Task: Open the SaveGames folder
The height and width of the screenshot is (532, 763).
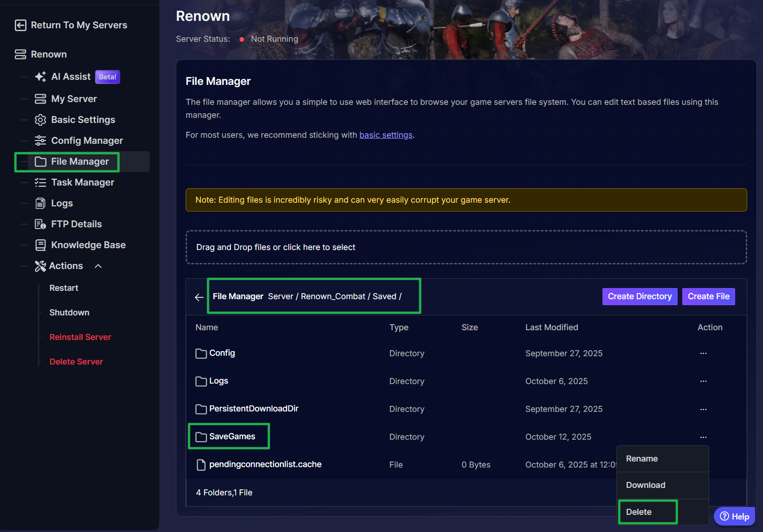Action: pyautogui.click(x=232, y=436)
